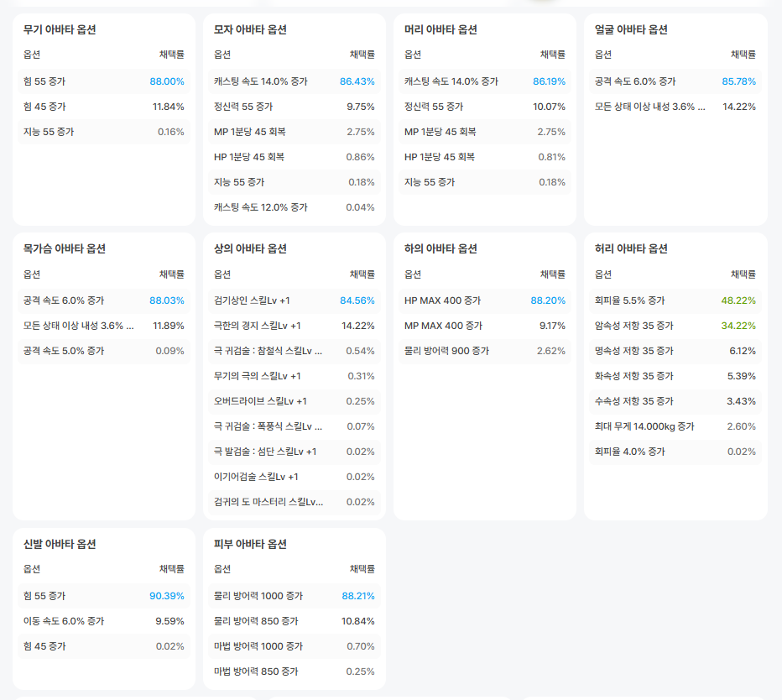
Task: Click the 채택률 column header in 허리 아바타
Action: (x=743, y=274)
